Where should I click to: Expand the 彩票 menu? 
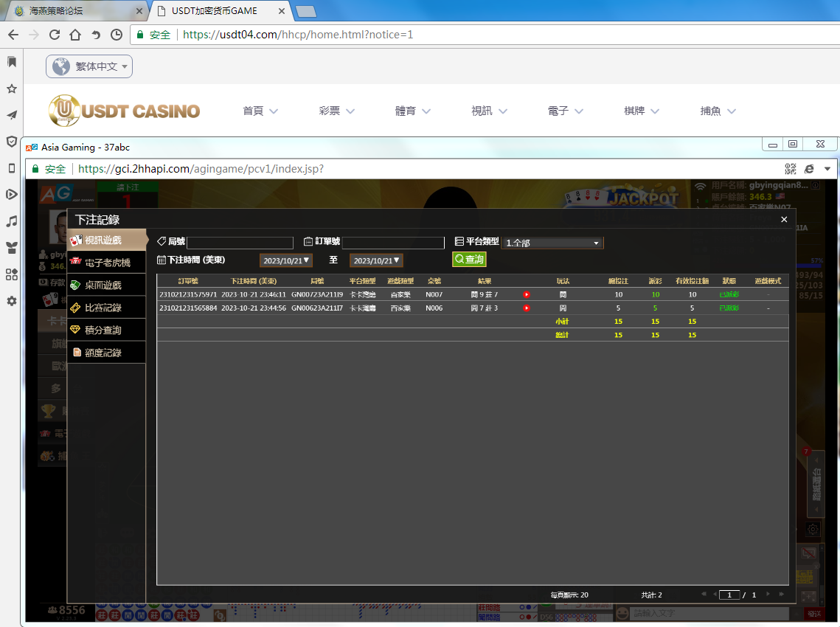(x=336, y=111)
